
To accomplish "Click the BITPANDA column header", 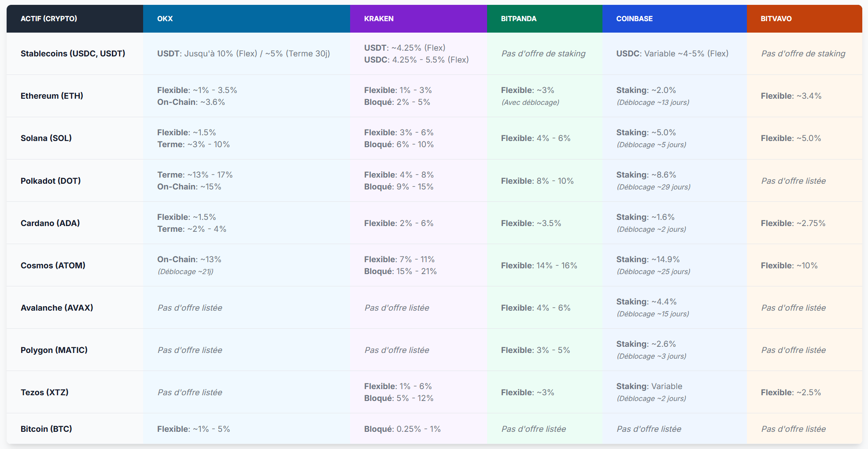I will point(544,19).
